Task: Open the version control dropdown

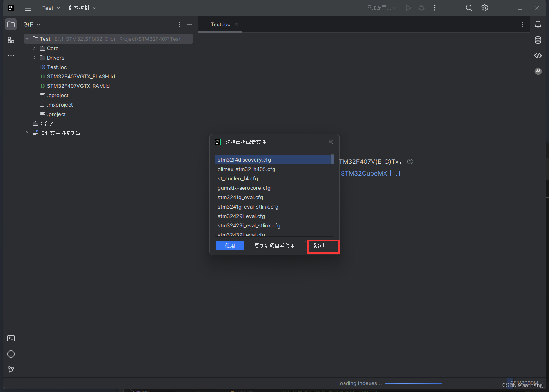Action: coord(82,8)
